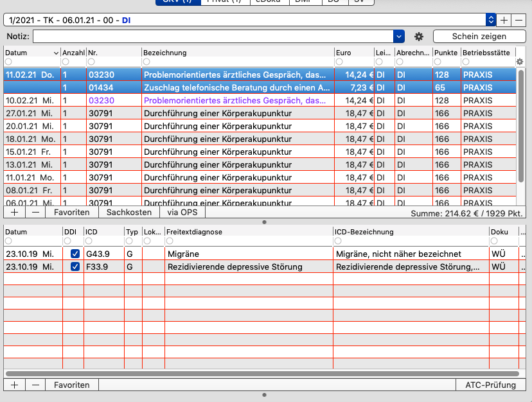Click the filter circle under Bezeichnung column
The width and height of the screenshot is (532, 402).
[146, 62]
